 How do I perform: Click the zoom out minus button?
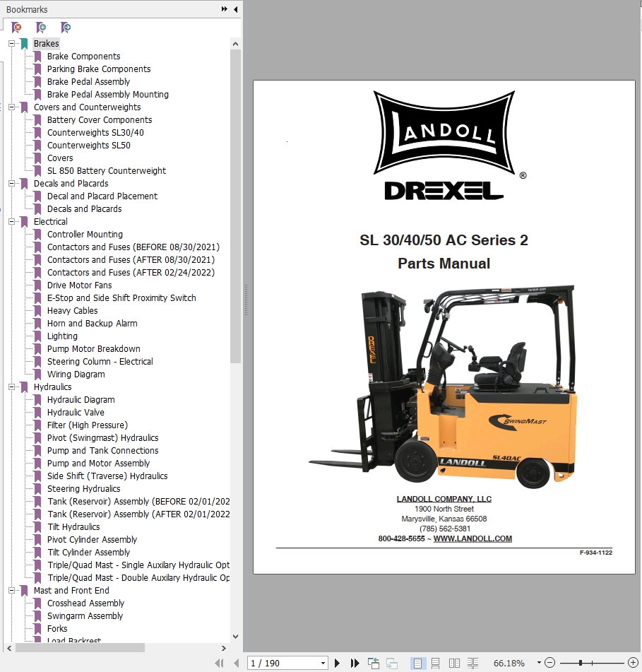(550, 663)
